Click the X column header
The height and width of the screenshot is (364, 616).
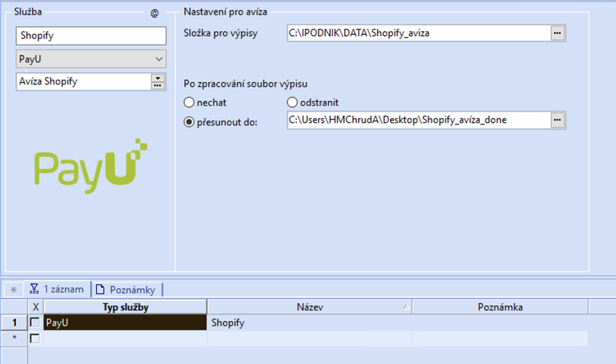point(36,307)
